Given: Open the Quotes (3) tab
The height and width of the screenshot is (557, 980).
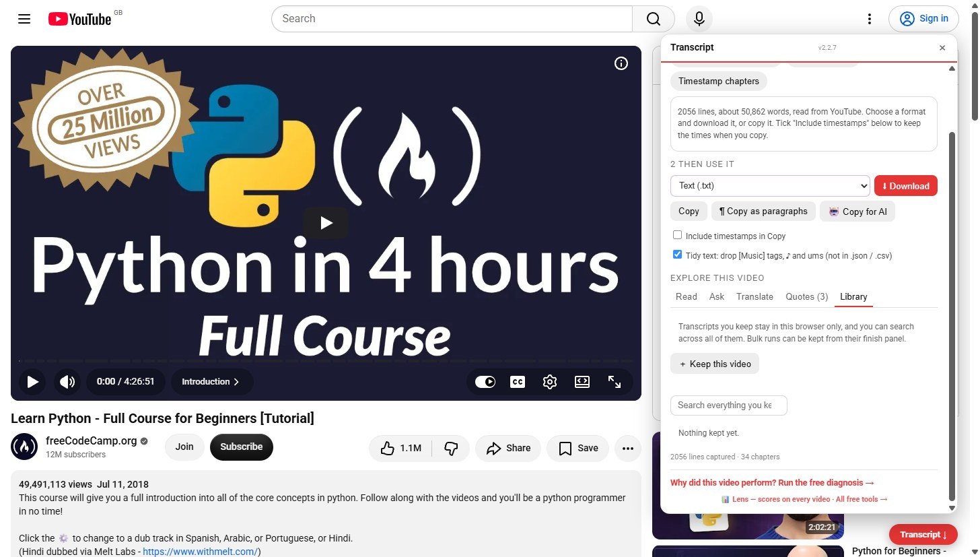Looking at the screenshot, I should [x=807, y=297].
